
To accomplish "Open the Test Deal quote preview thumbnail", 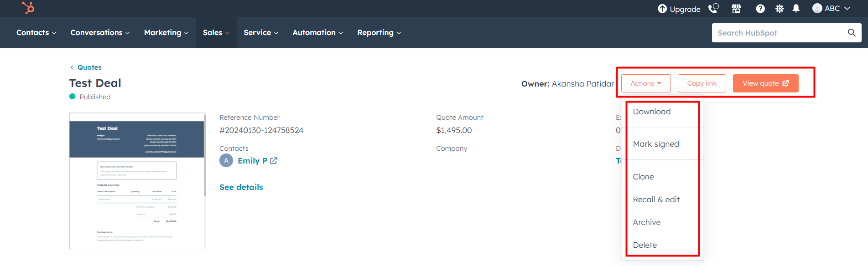I will point(136,181).
